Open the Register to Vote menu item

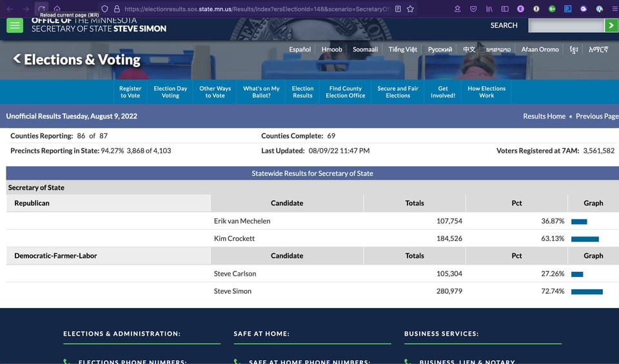pyautogui.click(x=130, y=92)
